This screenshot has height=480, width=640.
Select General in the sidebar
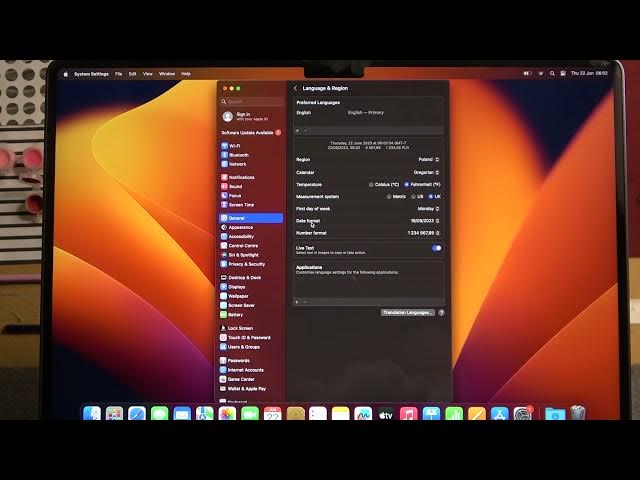(x=251, y=218)
